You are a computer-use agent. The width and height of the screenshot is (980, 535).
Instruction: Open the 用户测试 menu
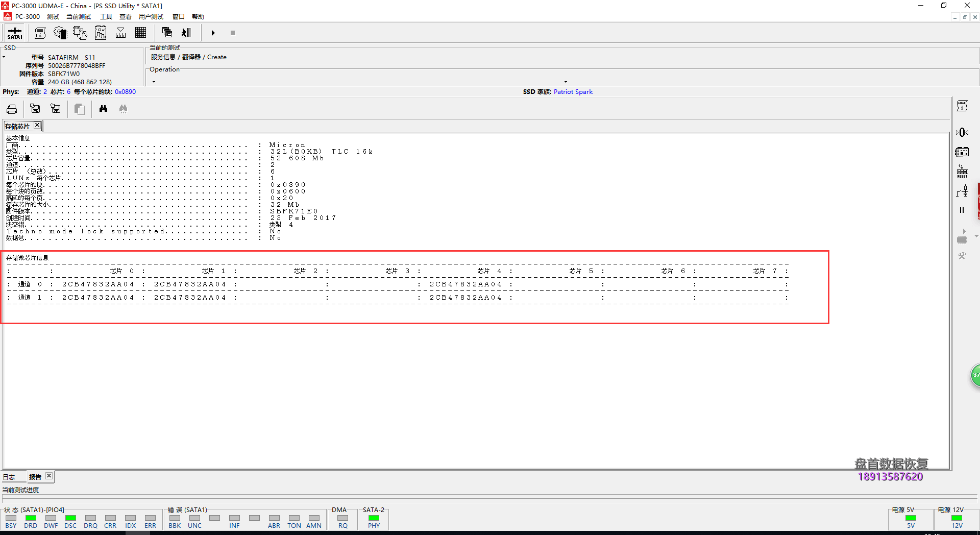(x=151, y=16)
